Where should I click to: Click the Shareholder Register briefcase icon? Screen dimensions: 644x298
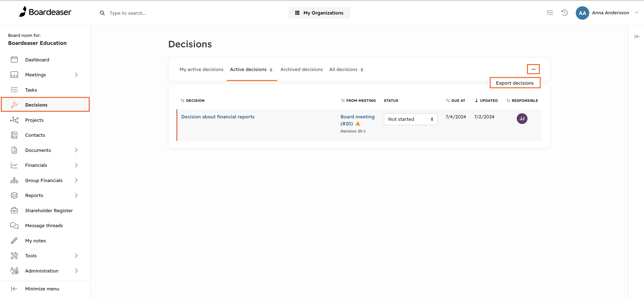click(14, 211)
